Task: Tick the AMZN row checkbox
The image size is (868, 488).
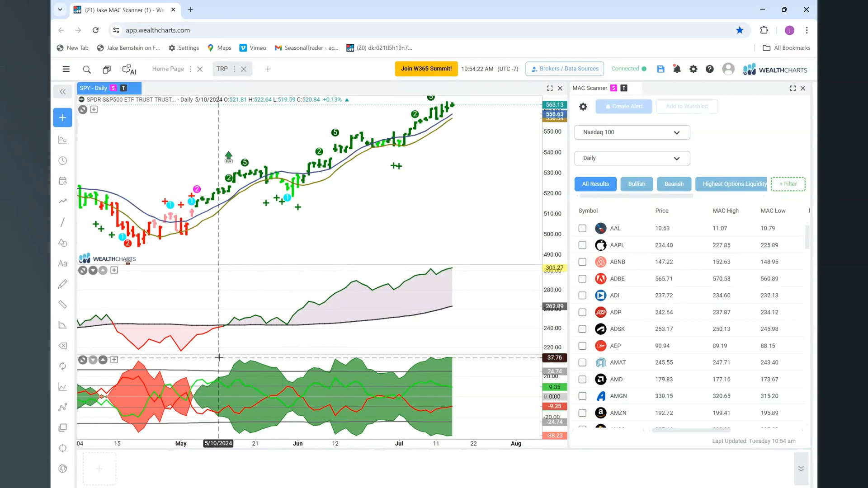Action: pos(582,413)
